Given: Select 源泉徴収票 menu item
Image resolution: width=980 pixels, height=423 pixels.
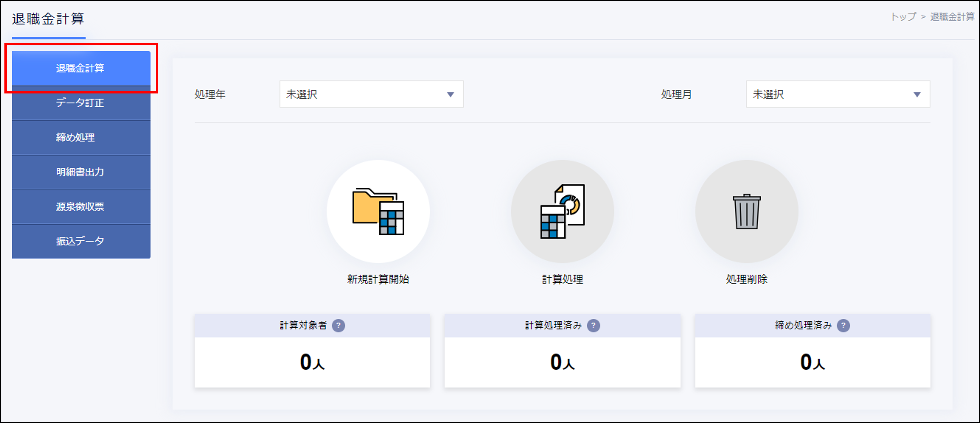Looking at the screenshot, I should (x=81, y=207).
